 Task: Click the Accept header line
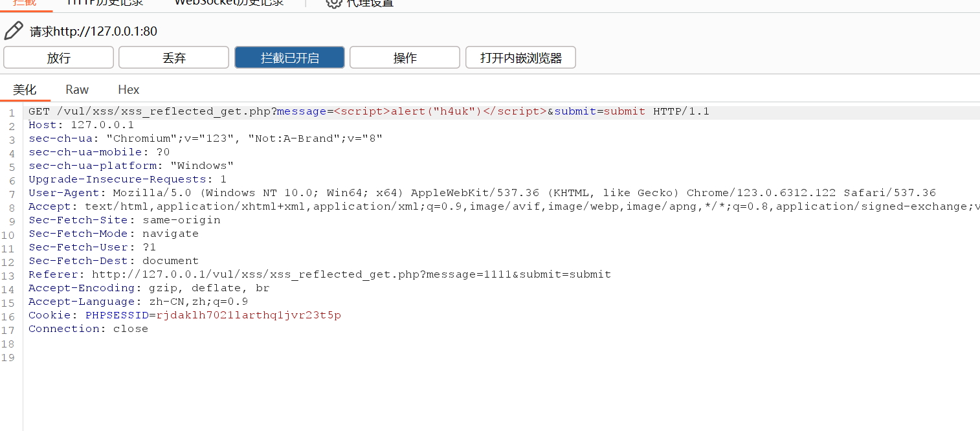tap(504, 206)
